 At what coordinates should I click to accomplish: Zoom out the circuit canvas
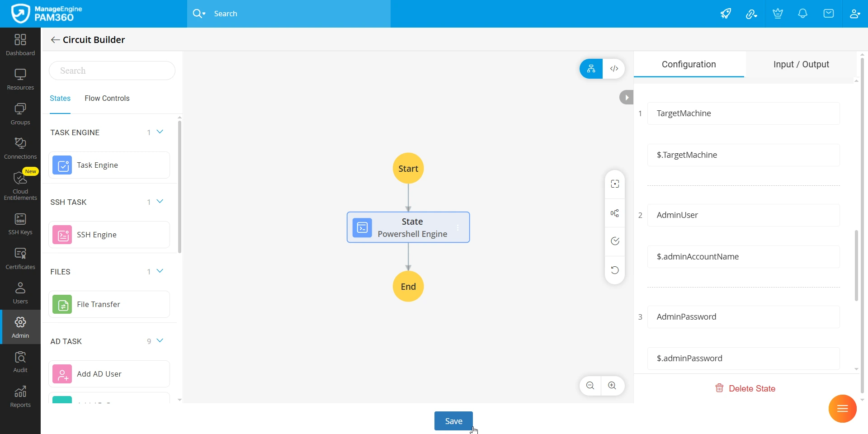coord(590,386)
